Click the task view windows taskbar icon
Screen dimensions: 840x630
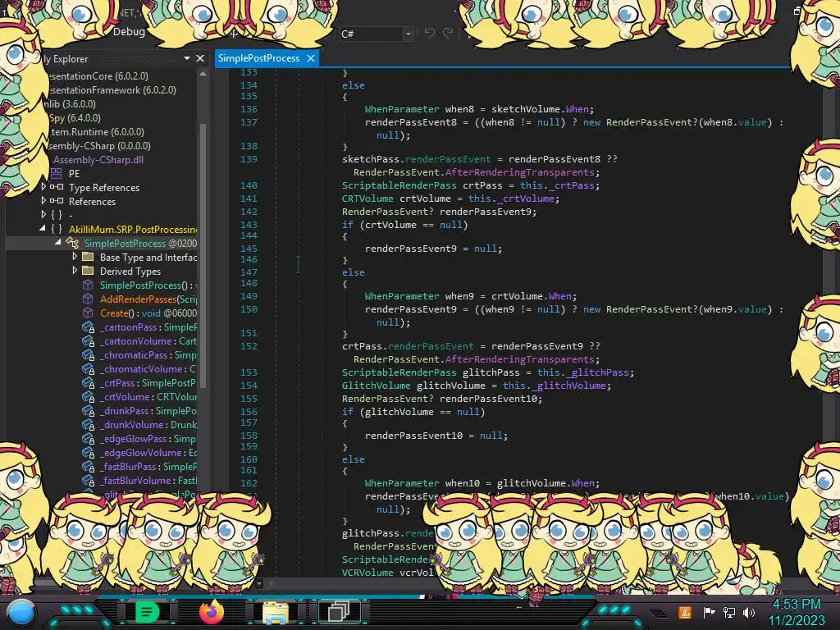click(339, 612)
